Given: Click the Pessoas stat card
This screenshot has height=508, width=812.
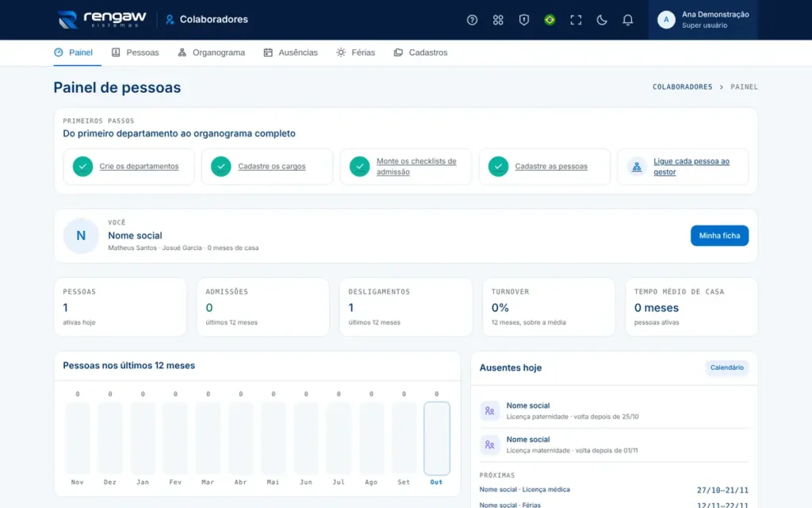Looking at the screenshot, I should (121, 307).
